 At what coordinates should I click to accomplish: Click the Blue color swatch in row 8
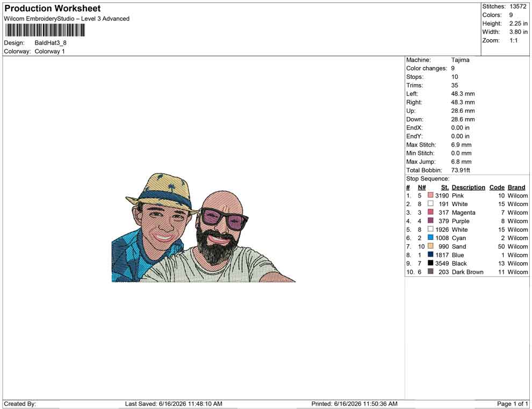tap(430, 254)
